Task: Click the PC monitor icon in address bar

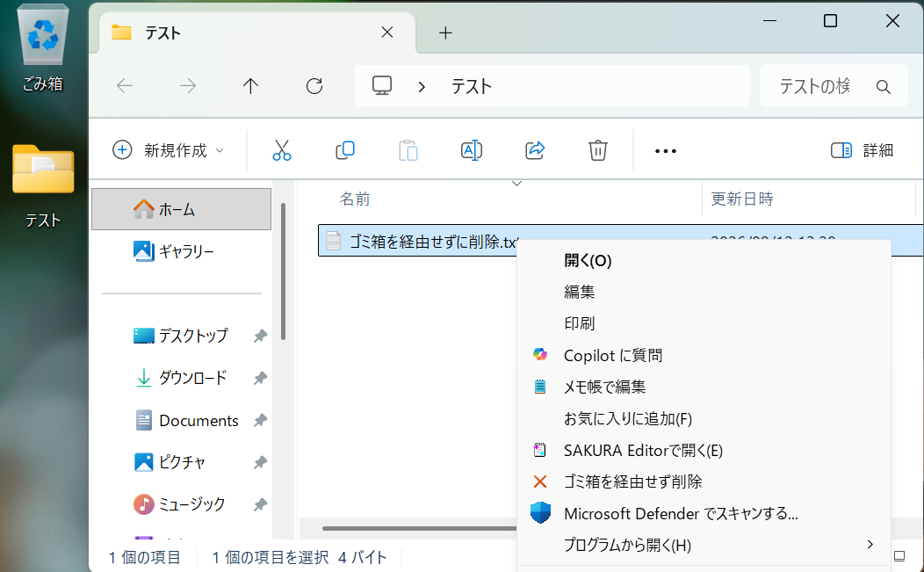Action: [382, 86]
